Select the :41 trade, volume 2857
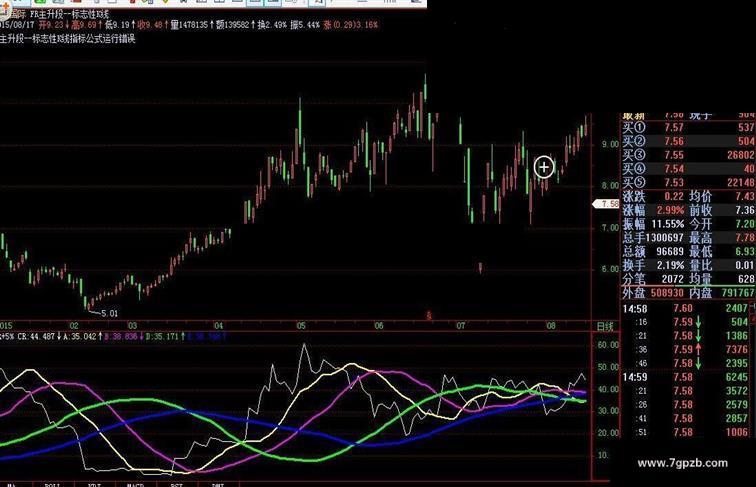 click(688, 418)
